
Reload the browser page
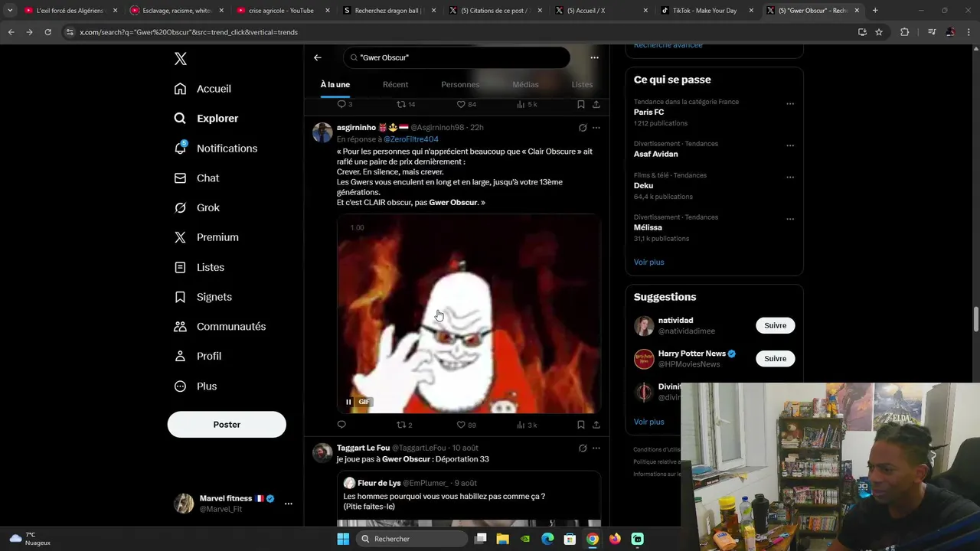(47, 32)
